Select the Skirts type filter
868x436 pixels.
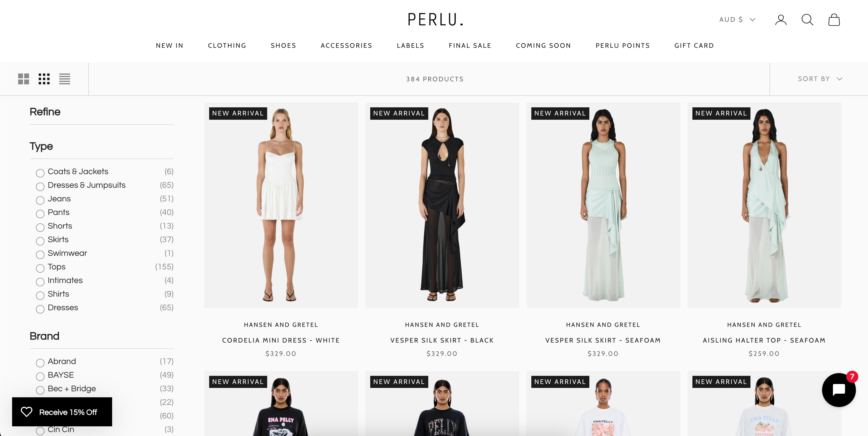pyautogui.click(x=40, y=241)
